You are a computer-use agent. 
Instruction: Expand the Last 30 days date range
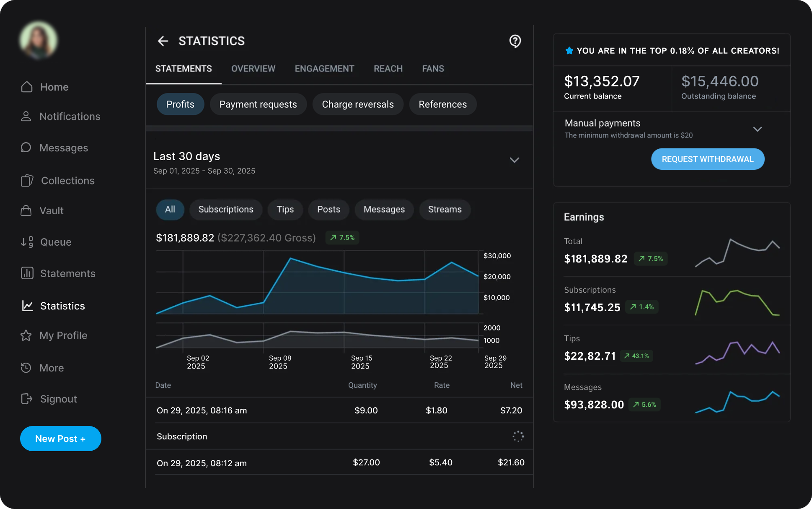pyautogui.click(x=514, y=160)
